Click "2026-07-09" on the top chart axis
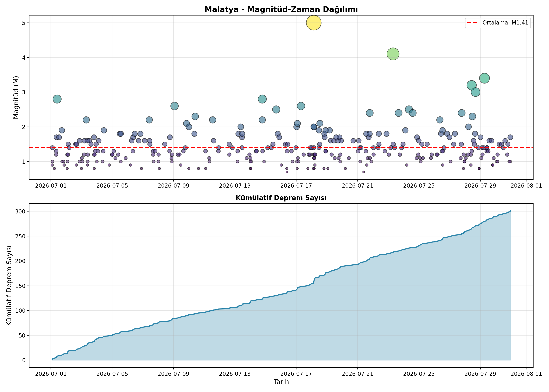The width and height of the screenshot is (549, 392). point(173,186)
